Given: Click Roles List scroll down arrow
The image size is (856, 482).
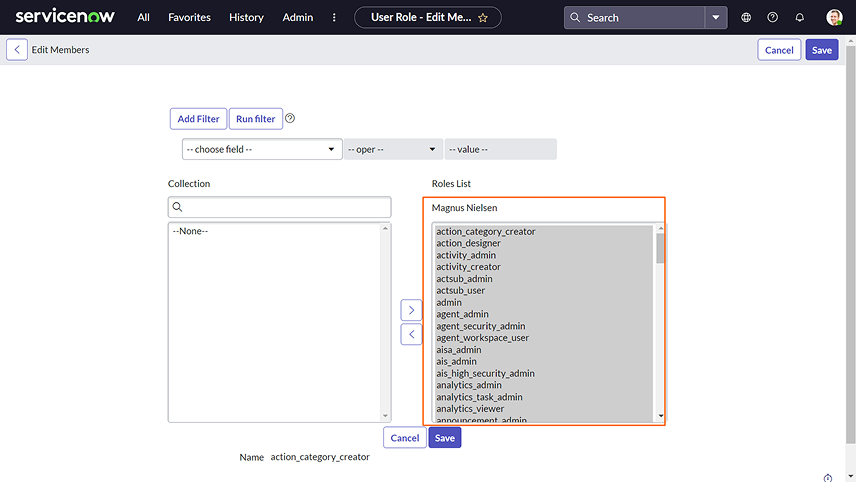Looking at the screenshot, I should tap(661, 416).
